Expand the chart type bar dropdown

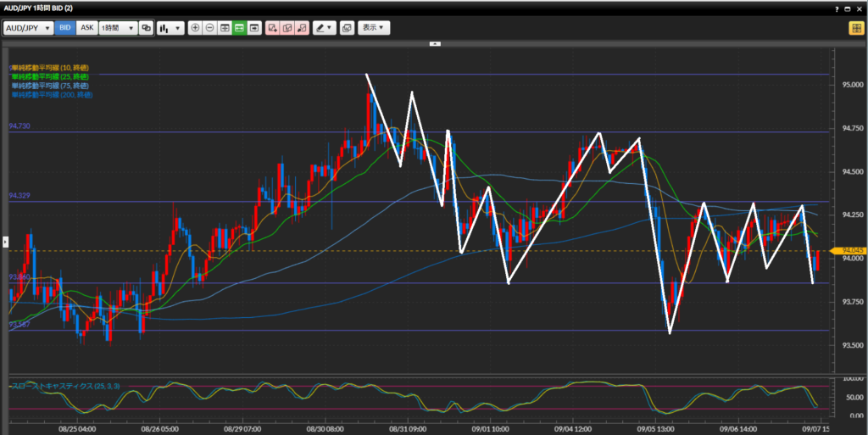(170, 28)
